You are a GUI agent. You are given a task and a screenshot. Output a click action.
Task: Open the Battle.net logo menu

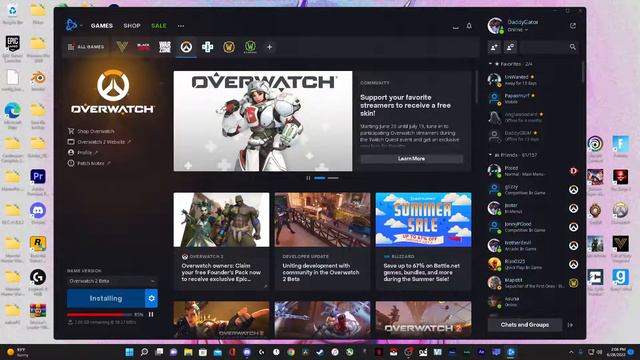coord(72,25)
